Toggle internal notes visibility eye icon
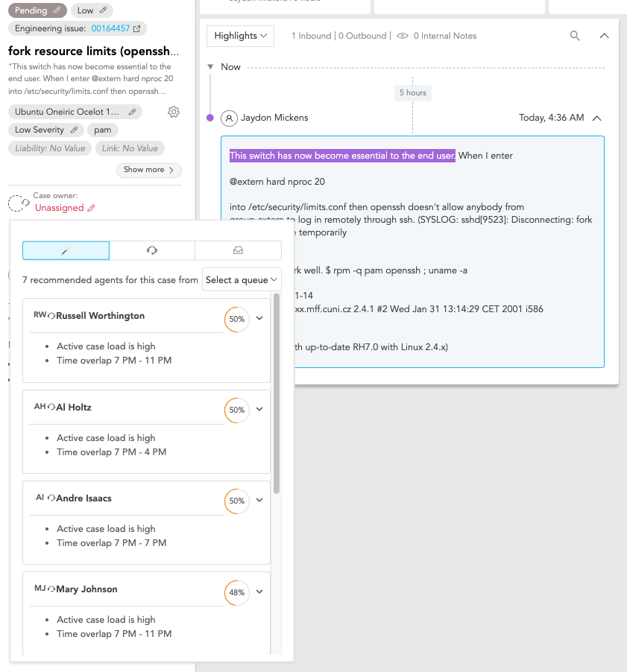The image size is (627, 672). [403, 36]
